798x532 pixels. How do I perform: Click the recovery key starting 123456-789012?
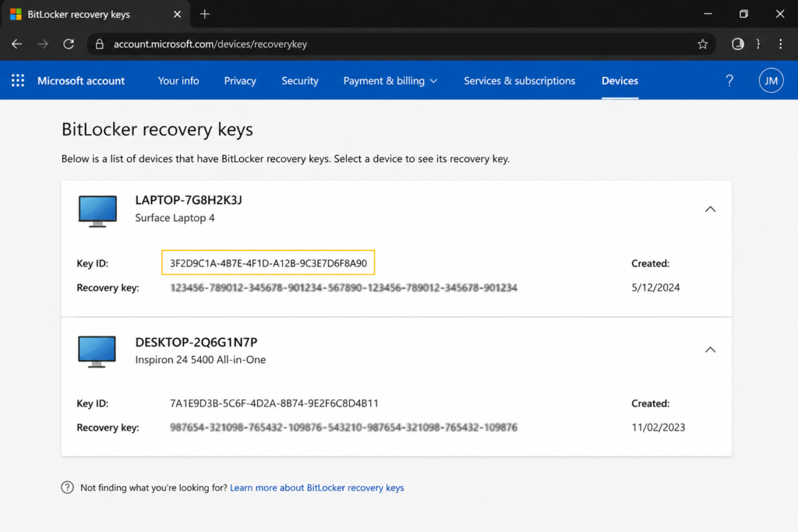344,288
